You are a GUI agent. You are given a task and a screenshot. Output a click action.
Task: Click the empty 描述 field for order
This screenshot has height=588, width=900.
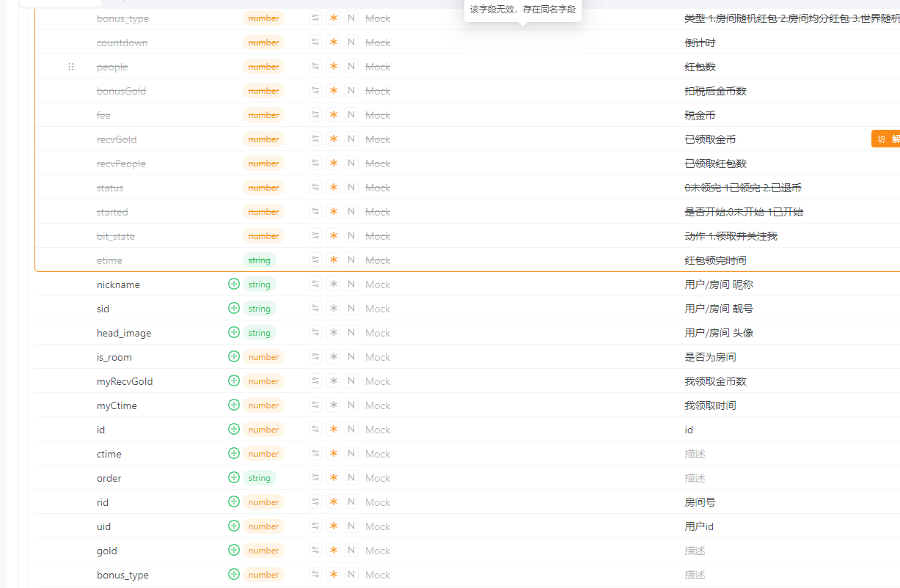pos(695,477)
